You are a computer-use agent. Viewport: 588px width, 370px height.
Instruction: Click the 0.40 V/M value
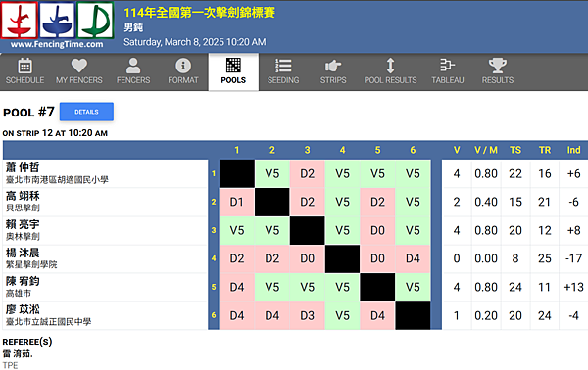[x=486, y=202]
